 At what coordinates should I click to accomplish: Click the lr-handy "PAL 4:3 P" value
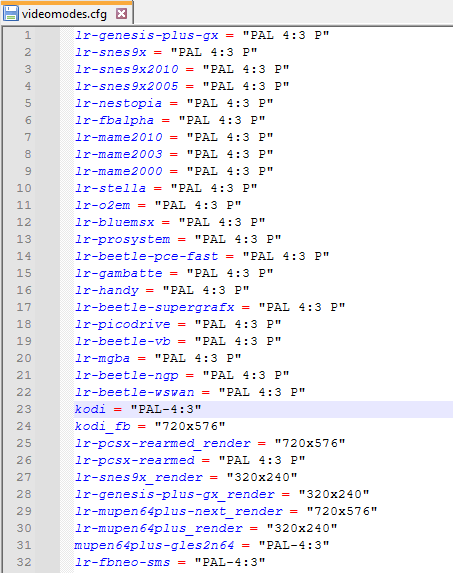(x=206, y=290)
